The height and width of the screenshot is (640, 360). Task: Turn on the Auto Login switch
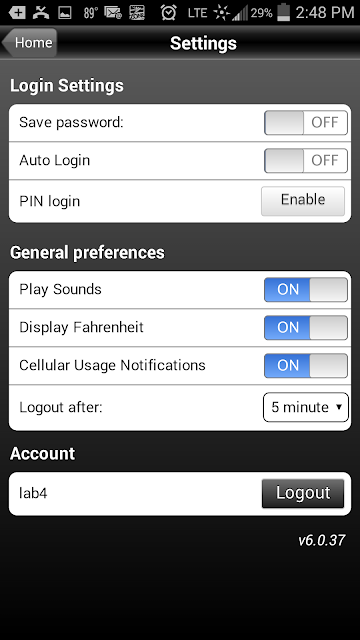tap(306, 160)
